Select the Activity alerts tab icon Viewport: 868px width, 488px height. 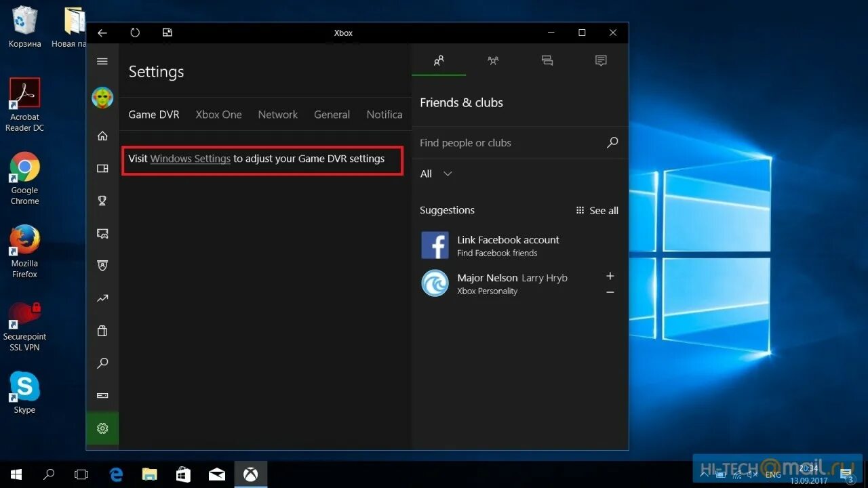pyautogui.click(x=601, y=60)
